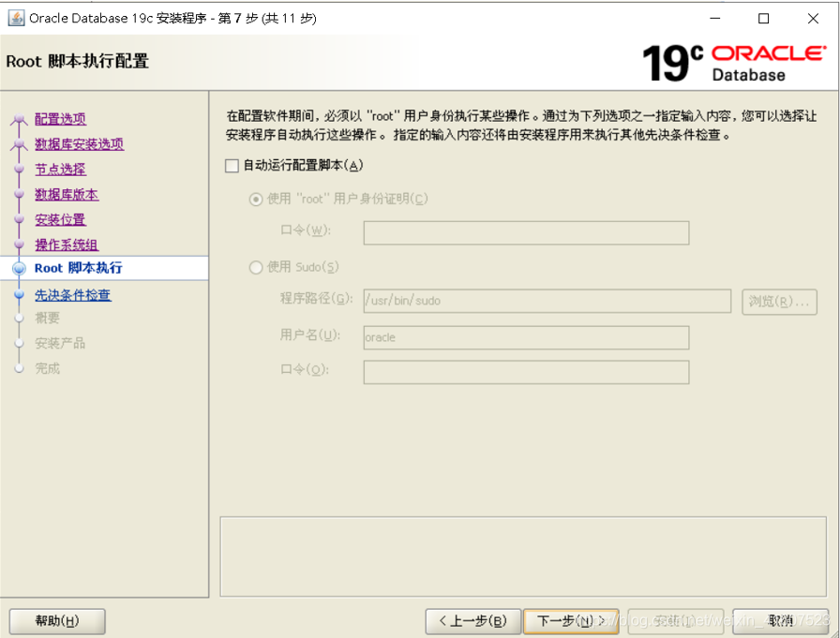Go to the 先决条件检查 step link
The image size is (840, 638).
pyautogui.click(x=73, y=295)
